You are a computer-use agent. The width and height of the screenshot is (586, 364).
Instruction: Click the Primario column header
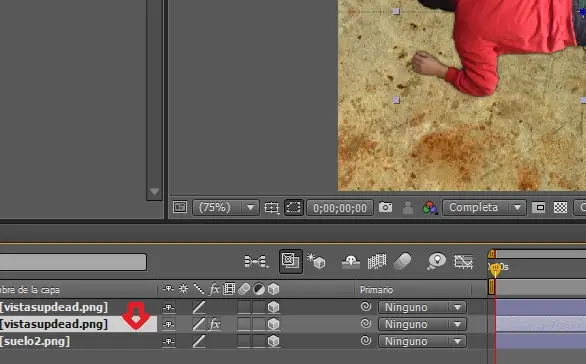coord(376,290)
